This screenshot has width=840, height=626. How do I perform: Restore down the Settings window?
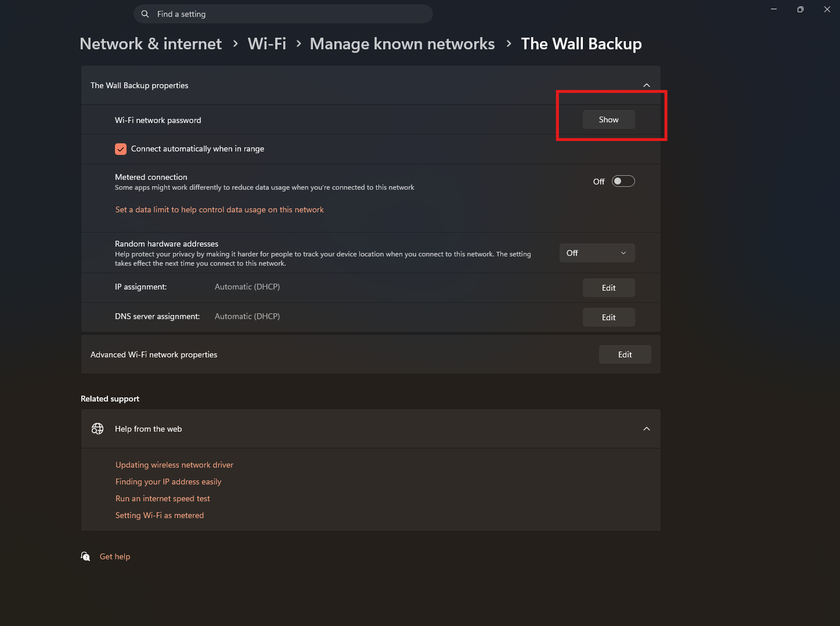[801, 9]
